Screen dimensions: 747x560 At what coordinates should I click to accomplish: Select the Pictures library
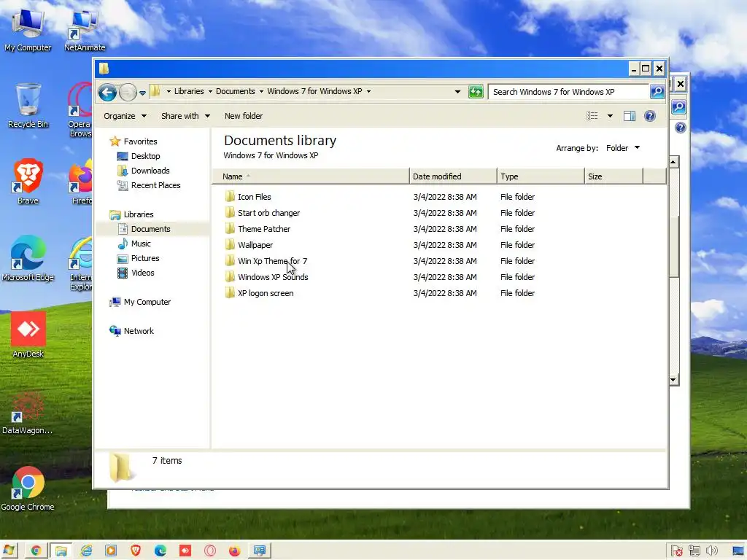click(x=145, y=258)
